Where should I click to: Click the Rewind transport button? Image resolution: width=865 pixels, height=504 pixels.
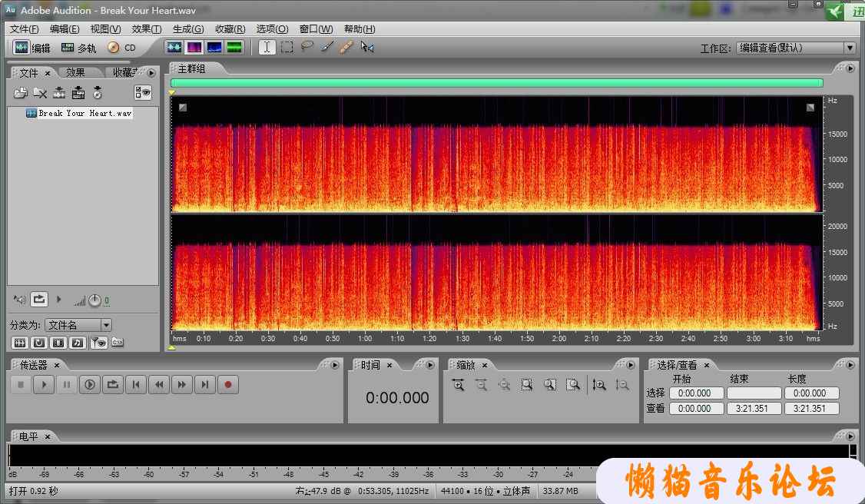[159, 384]
